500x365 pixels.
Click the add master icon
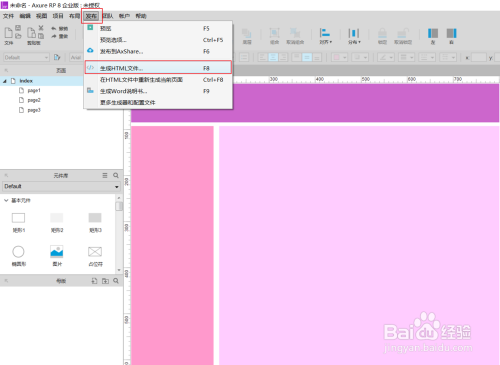(95, 281)
